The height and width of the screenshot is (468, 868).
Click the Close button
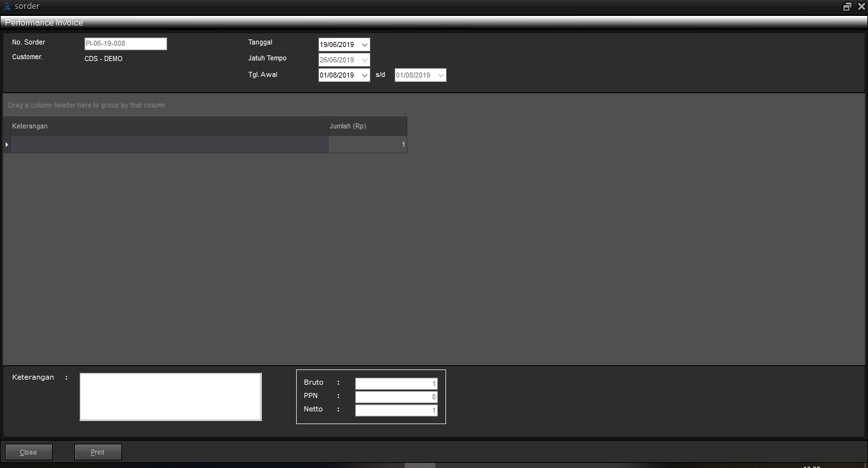pyautogui.click(x=29, y=452)
